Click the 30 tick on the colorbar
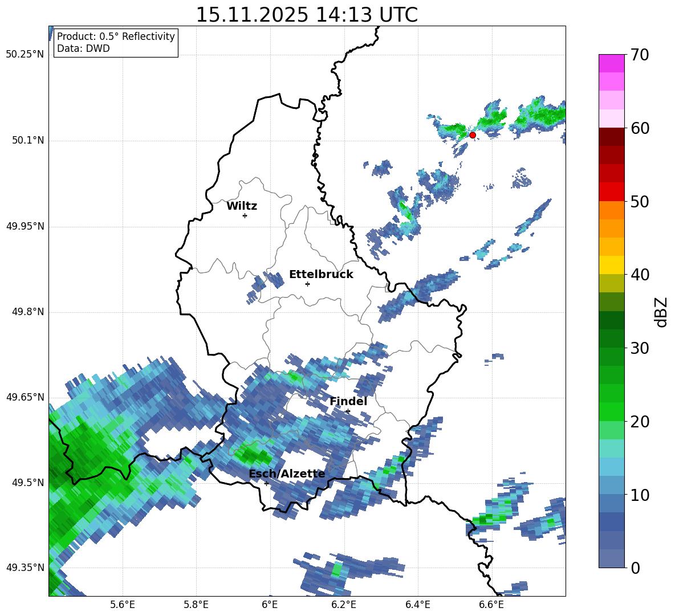The image size is (675, 616). point(640,348)
